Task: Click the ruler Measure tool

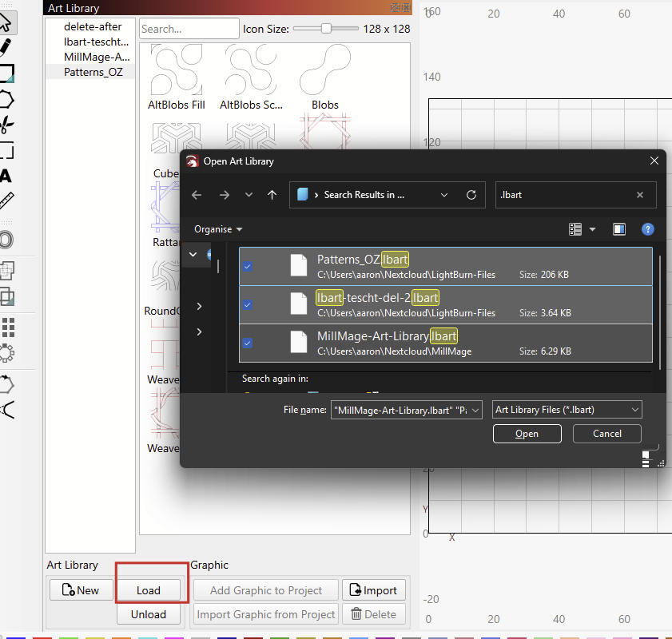Action: point(7,201)
